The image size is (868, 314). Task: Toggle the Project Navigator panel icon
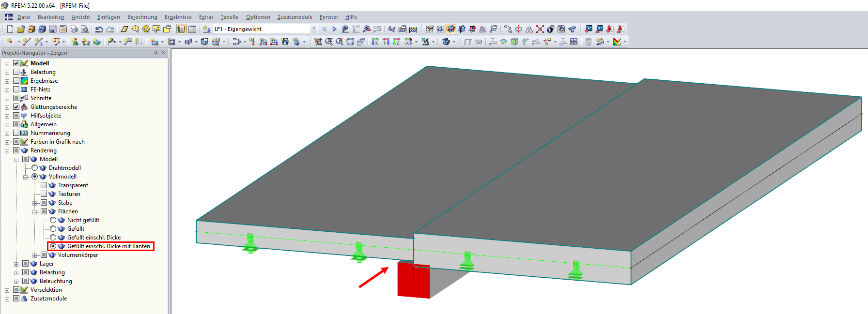pyautogui.click(x=181, y=29)
